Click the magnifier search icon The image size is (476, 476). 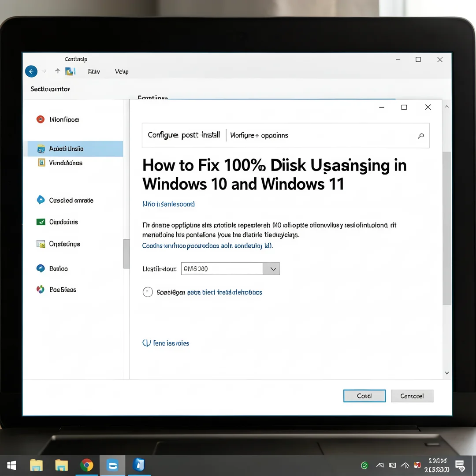pyautogui.click(x=421, y=136)
